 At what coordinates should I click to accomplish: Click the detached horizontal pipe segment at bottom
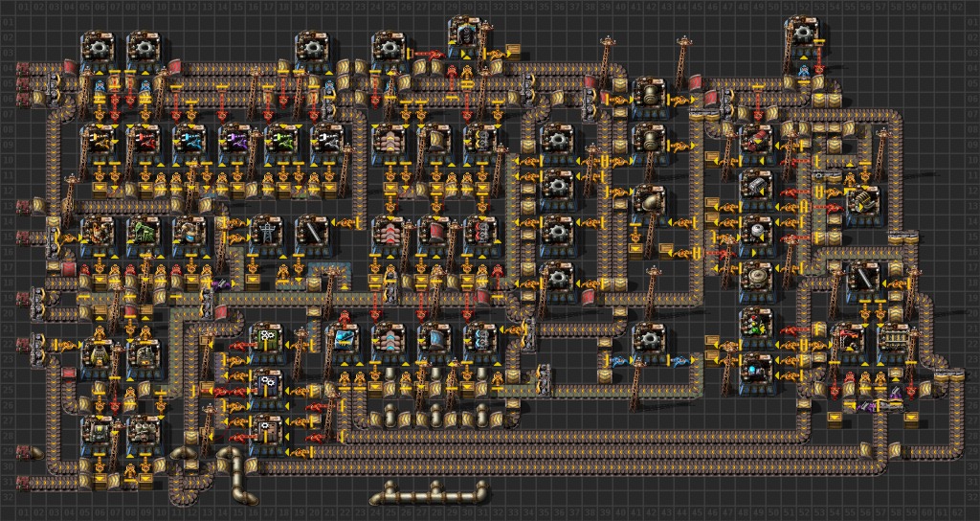coord(428,493)
